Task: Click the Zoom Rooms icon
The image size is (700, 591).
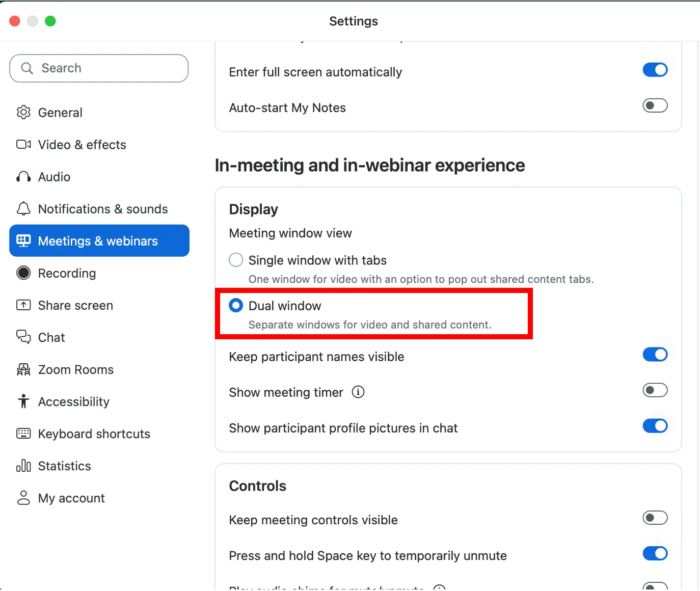Action: (x=23, y=369)
